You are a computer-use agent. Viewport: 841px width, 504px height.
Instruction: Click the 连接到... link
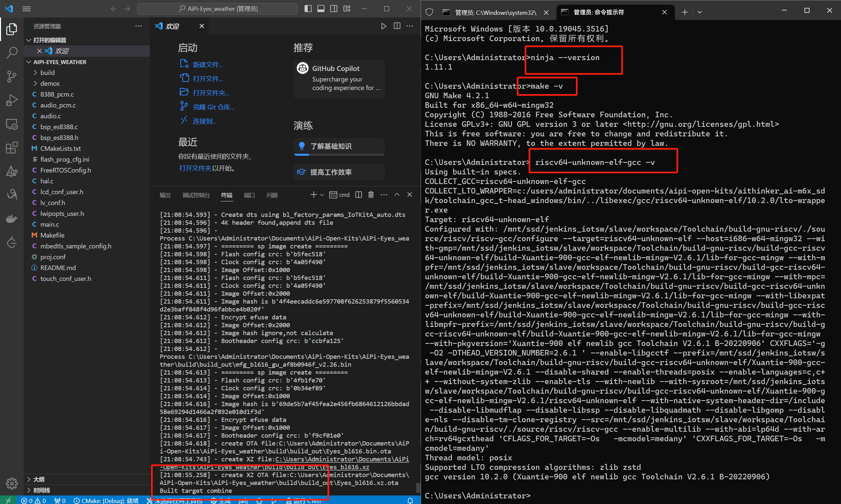click(204, 121)
